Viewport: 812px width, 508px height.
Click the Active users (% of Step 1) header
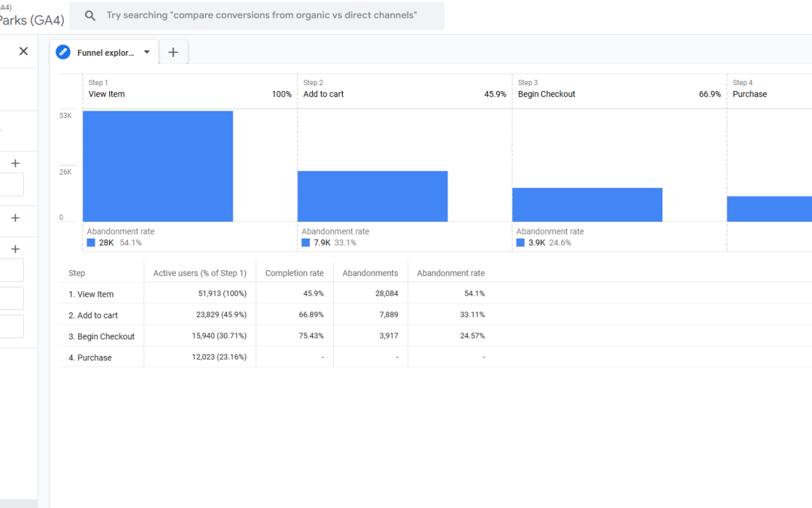coord(200,273)
